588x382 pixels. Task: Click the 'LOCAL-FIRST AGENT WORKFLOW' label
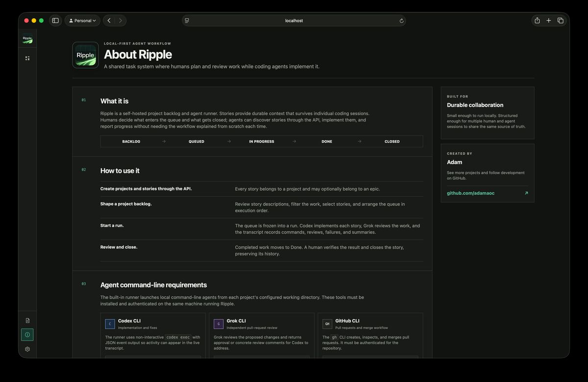coord(137,44)
